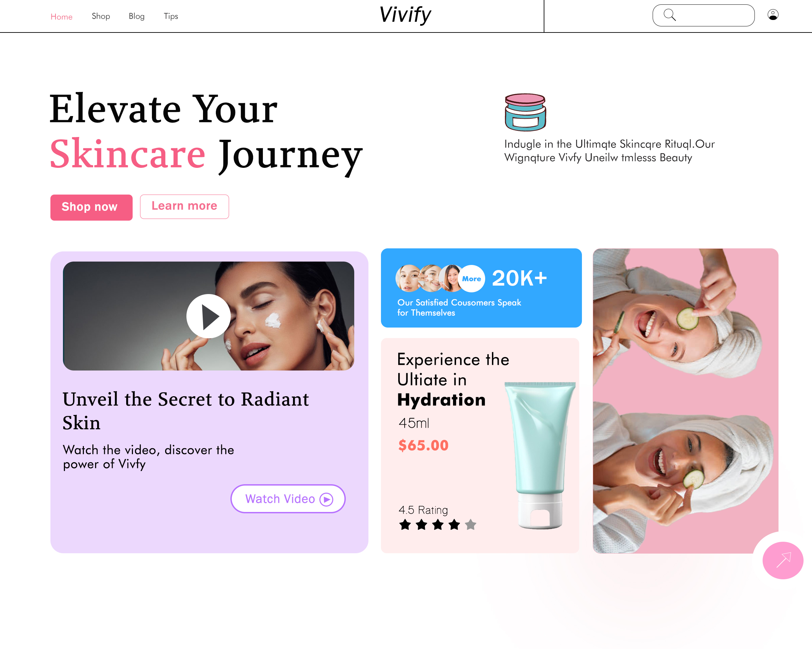Click the Vivify logo in header

[x=405, y=15]
